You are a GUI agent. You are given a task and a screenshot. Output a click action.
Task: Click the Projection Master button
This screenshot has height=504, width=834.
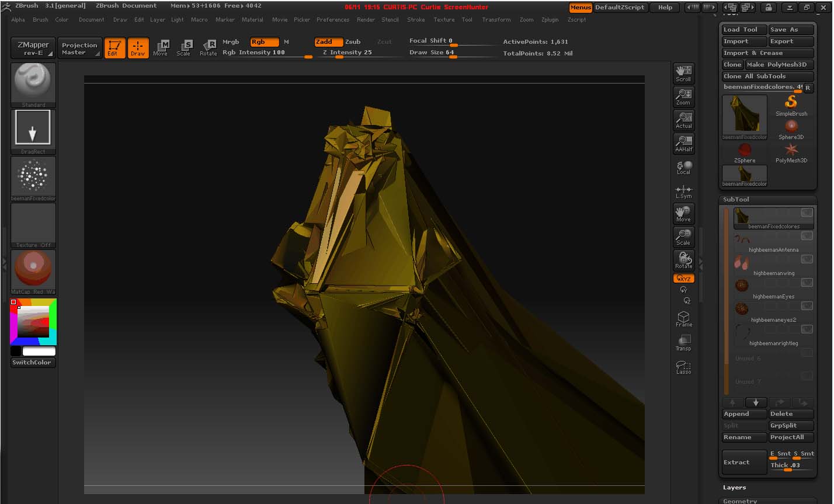coord(79,48)
